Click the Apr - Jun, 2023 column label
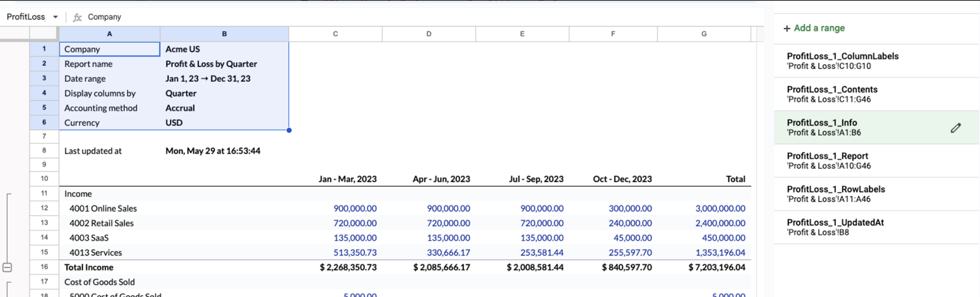 (441, 179)
